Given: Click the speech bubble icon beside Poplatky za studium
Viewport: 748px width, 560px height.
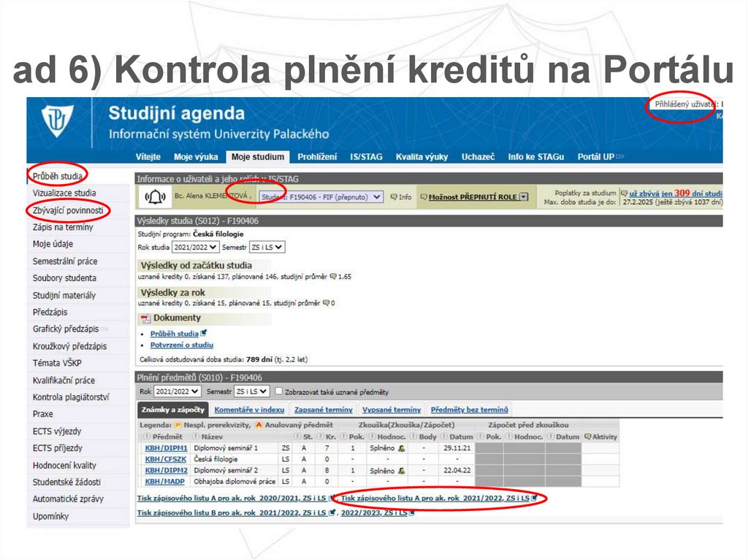Looking at the screenshot, I should click(624, 193).
